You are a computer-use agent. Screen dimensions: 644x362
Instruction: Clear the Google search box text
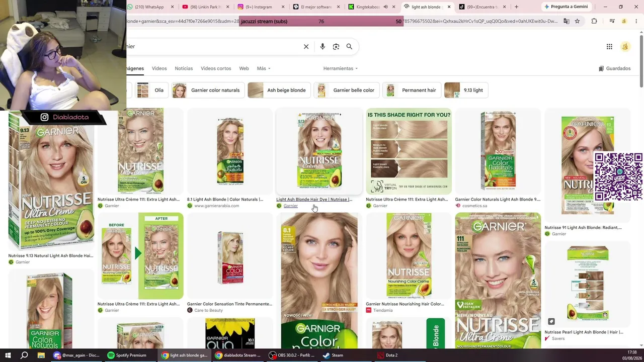click(306, 47)
